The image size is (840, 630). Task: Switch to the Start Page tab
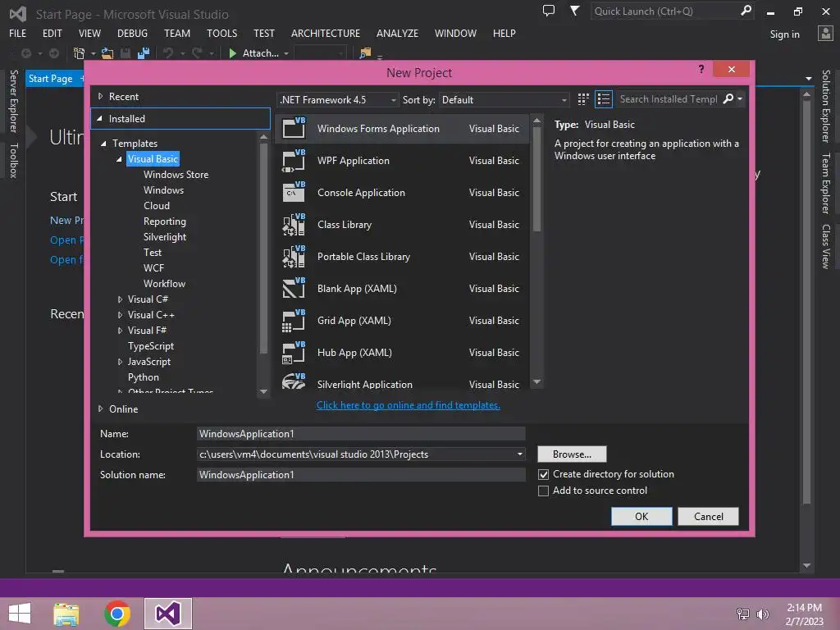[50, 79]
